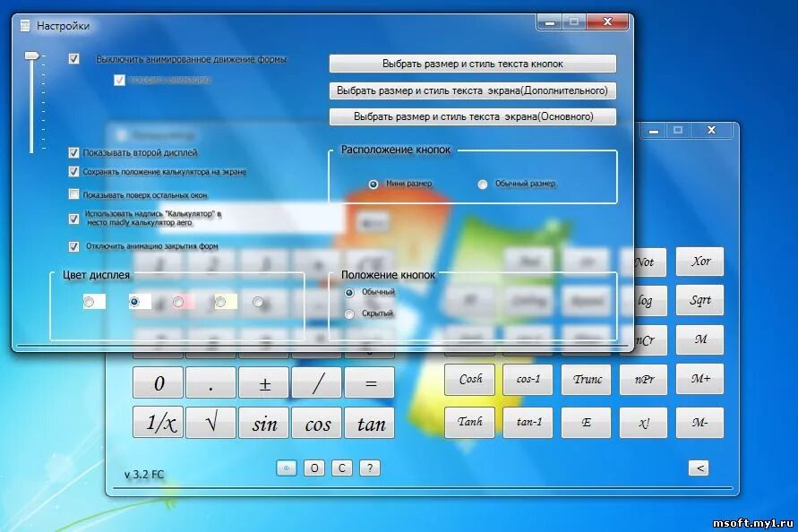Click the M+ memory add key
Image resolution: width=798 pixels, height=532 pixels.
click(699, 379)
